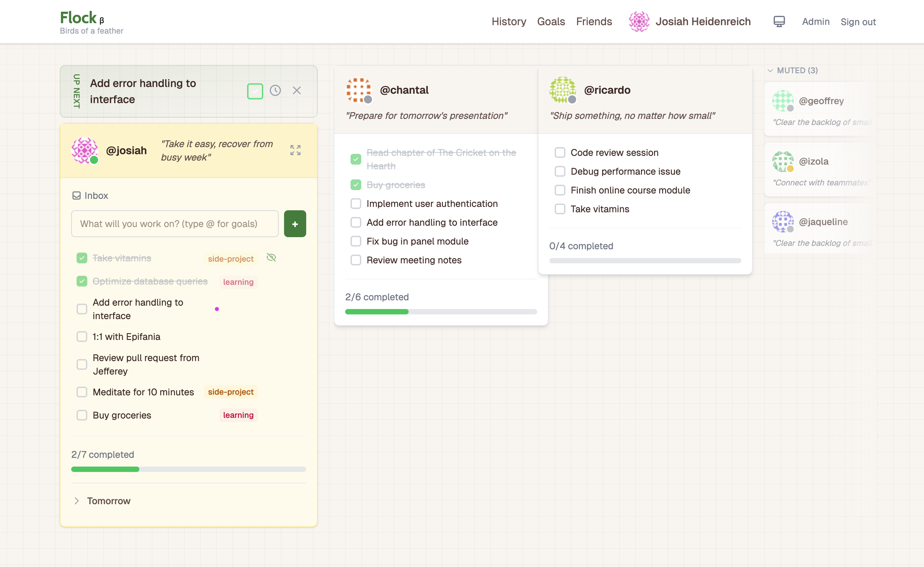Add a new task with the plus button
The image size is (924, 567).
(x=295, y=224)
